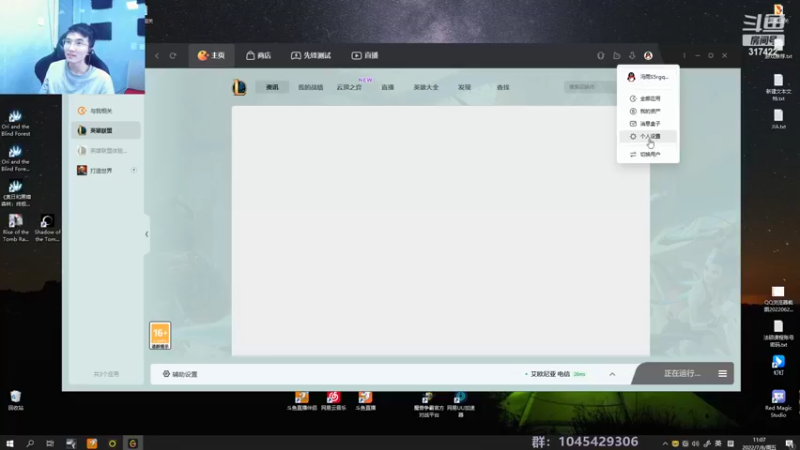
Task: Click the refresh icon in top bar
Action: [x=173, y=56]
